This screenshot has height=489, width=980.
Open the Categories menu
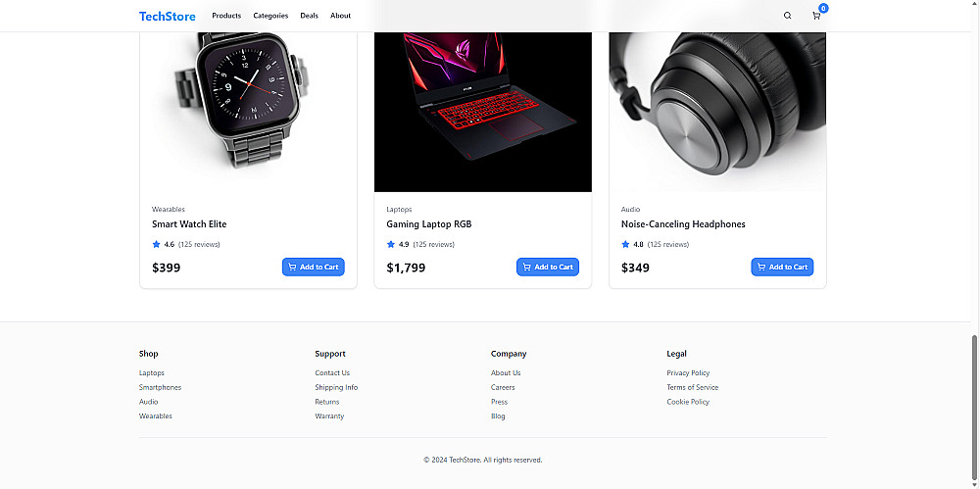click(x=270, y=16)
